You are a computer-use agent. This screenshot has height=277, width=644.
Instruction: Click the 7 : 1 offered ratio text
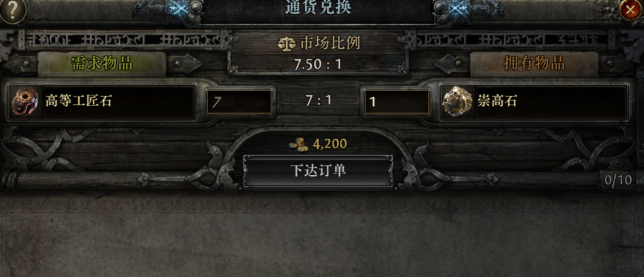click(318, 101)
